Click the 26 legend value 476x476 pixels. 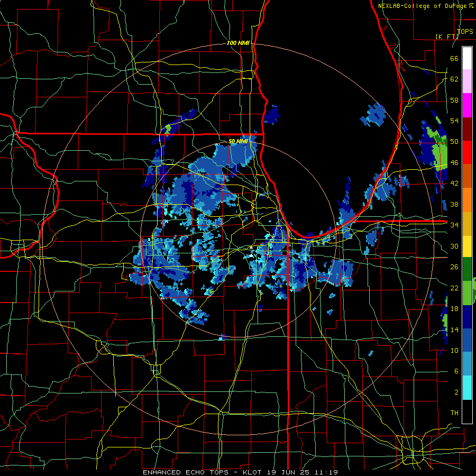click(x=454, y=267)
